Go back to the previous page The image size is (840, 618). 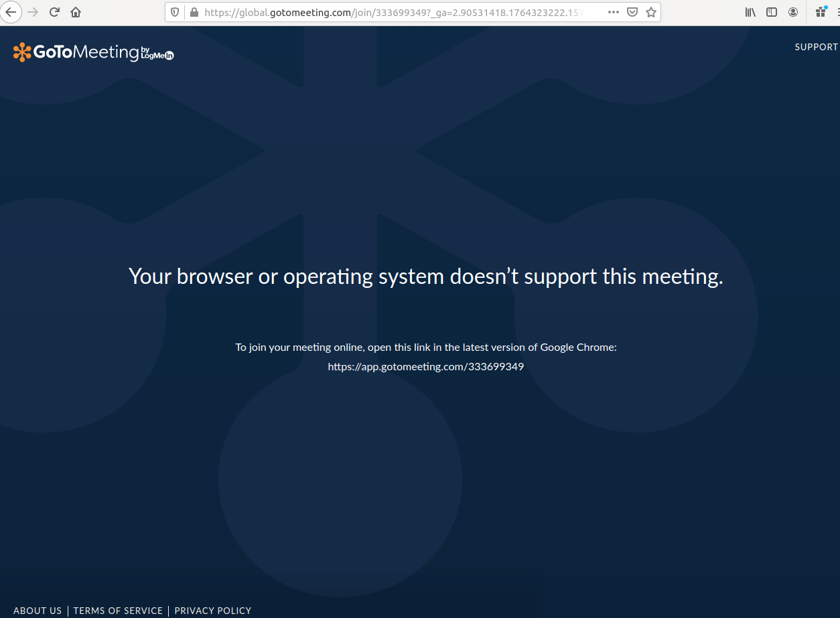coord(11,12)
